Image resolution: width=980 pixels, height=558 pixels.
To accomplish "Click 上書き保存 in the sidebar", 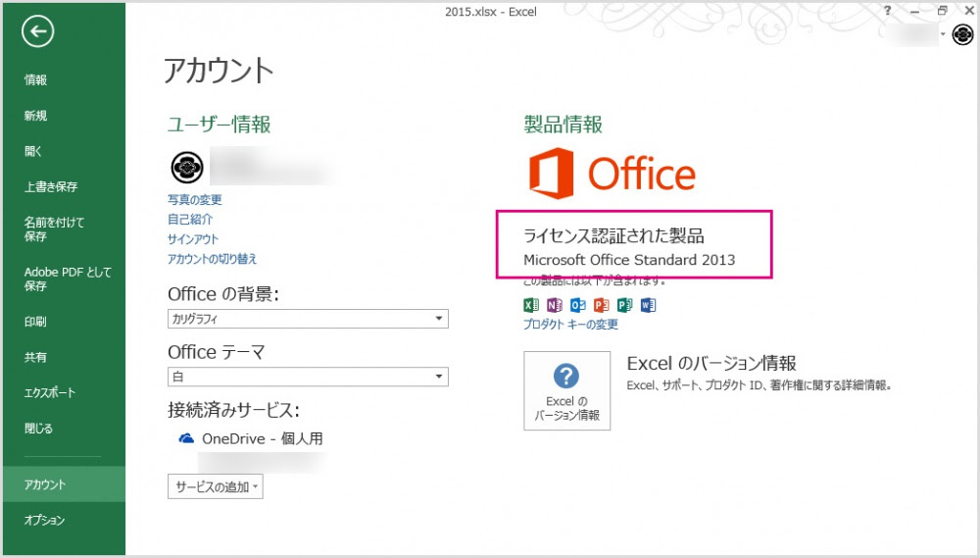I will (x=51, y=186).
